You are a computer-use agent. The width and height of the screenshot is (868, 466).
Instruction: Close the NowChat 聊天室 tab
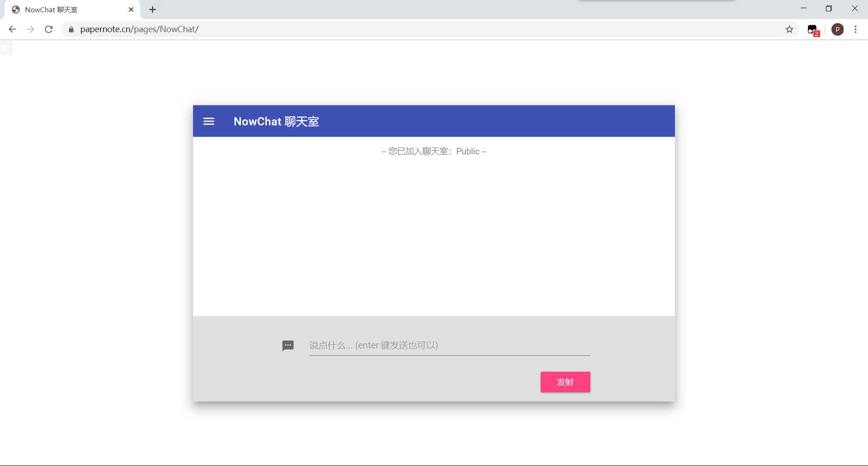pyautogui.click(x=131, y=10)
